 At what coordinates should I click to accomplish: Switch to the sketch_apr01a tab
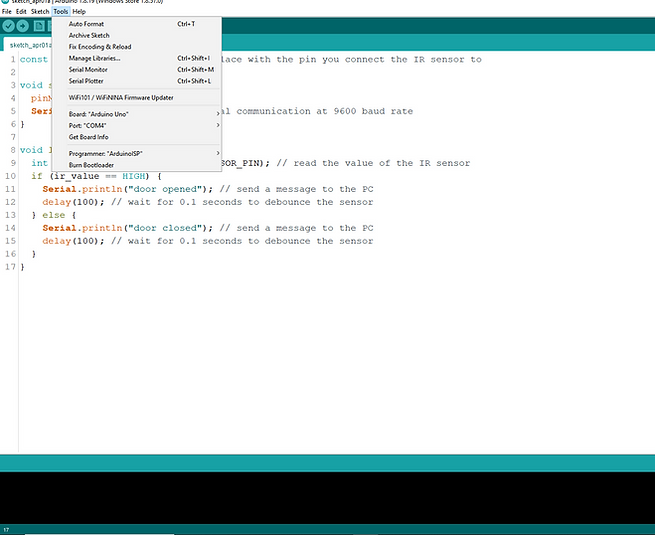click(x=29, y=45)
